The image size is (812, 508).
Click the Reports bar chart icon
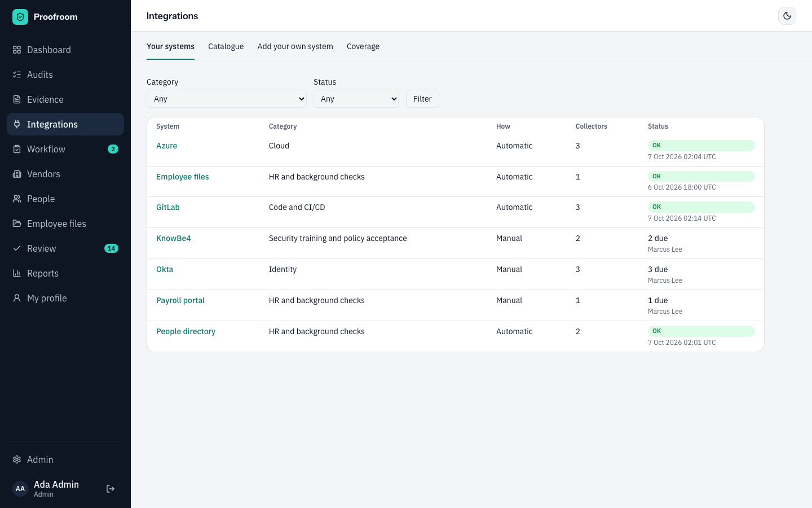[x=17, y=273]
